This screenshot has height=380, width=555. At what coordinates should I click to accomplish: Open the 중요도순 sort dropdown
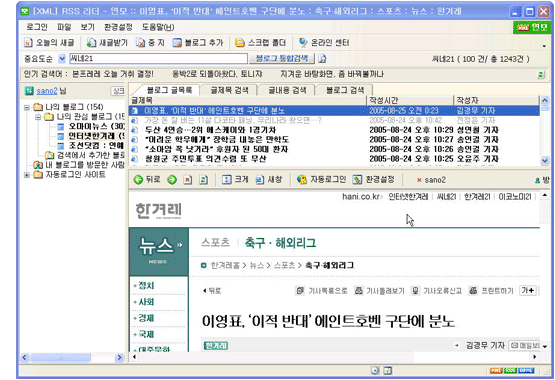pyautogui.click(x=62, y=59)
